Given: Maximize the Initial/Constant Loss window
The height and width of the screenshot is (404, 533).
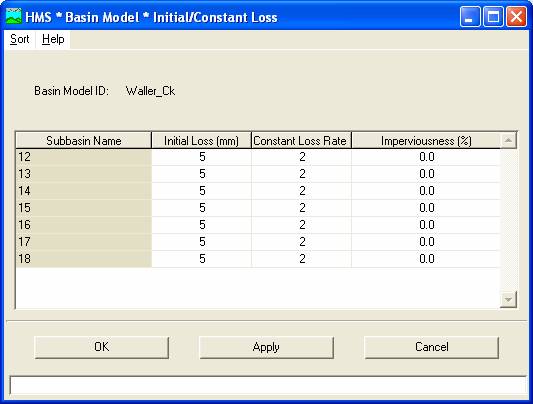Looking at the screenshot, I should pos(493,16).
